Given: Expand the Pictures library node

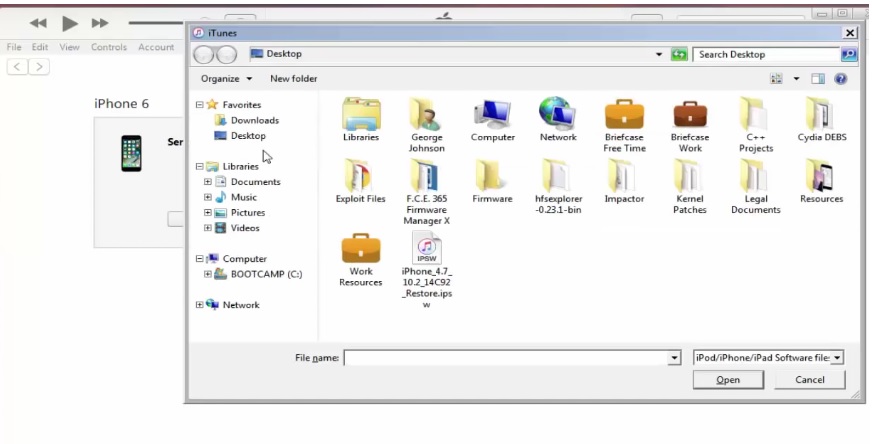Looking at the screenshot, I should 207,213.
